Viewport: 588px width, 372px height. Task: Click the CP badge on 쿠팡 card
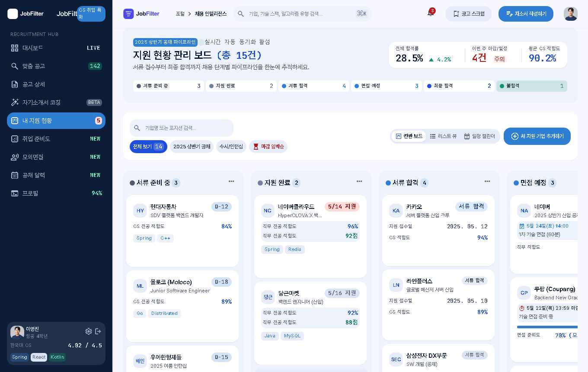pyautogui.click(x=524, y=293)
